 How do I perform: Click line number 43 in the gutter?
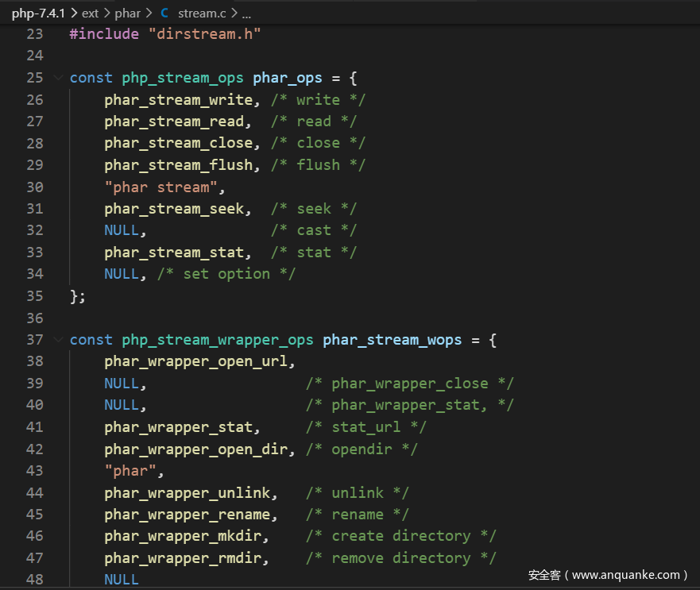pos(34,471)
